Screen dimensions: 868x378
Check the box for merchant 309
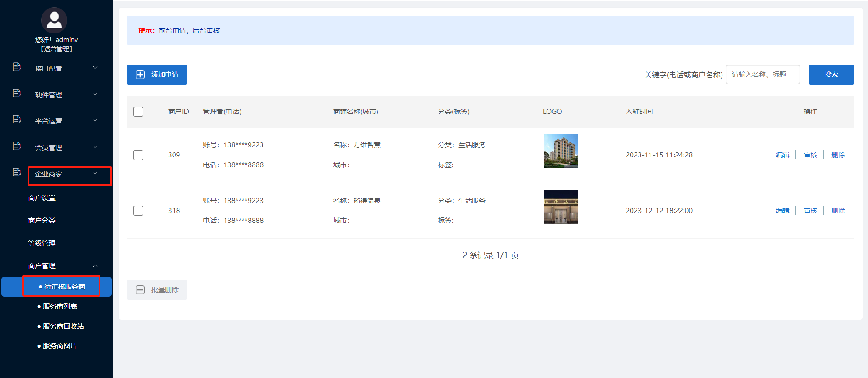138,155
